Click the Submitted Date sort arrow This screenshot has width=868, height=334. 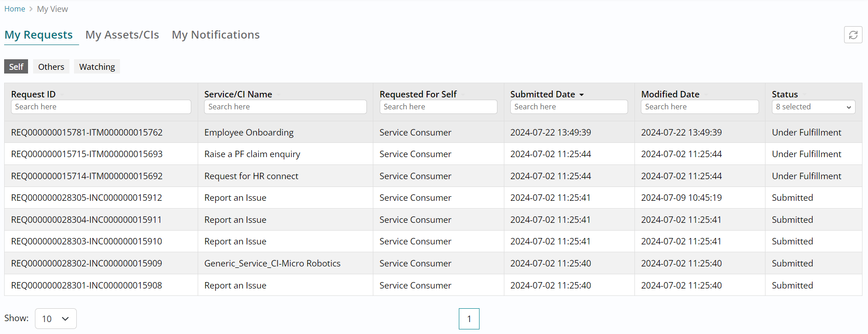pos(582,95)
